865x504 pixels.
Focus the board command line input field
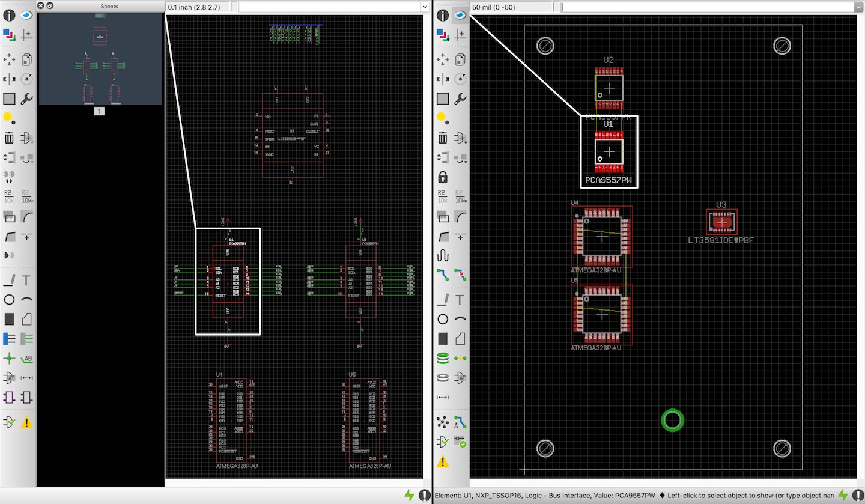pos(708,7)
